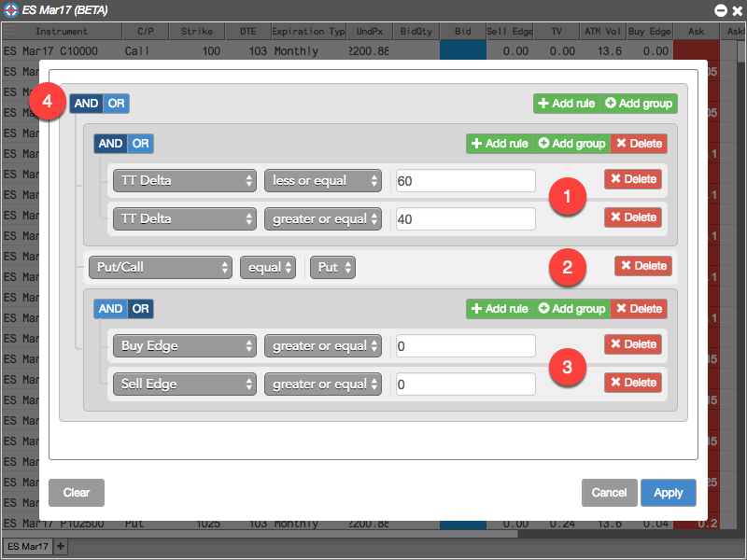The image size is (747, 560).
Task: Click the Buy Edge column header
Action: tap(649, 32)
